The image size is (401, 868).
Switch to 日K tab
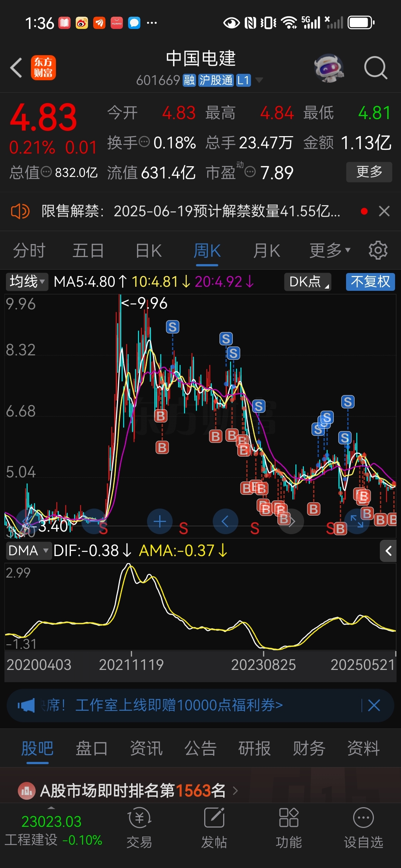pos(149,250)
